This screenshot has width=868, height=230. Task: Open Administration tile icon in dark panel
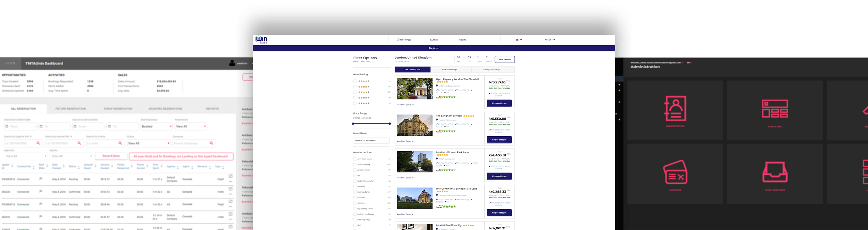(675, 108)
